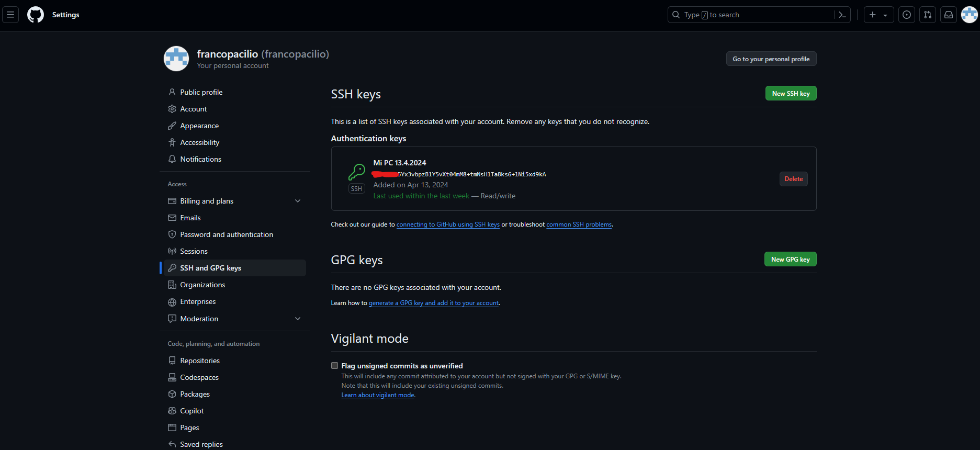Screen dimensions: 980x450
Task: Expand Billing and plans chevron
Action: coord(298,201)
